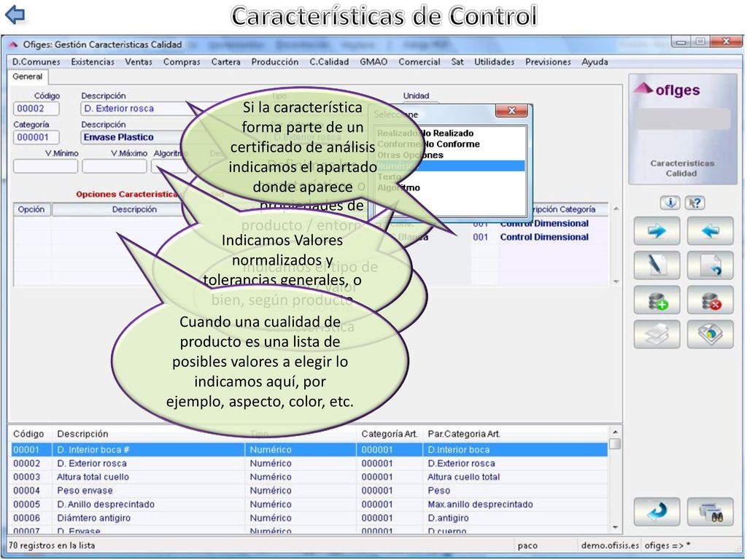Click the V.Mínimo input field

46,166
